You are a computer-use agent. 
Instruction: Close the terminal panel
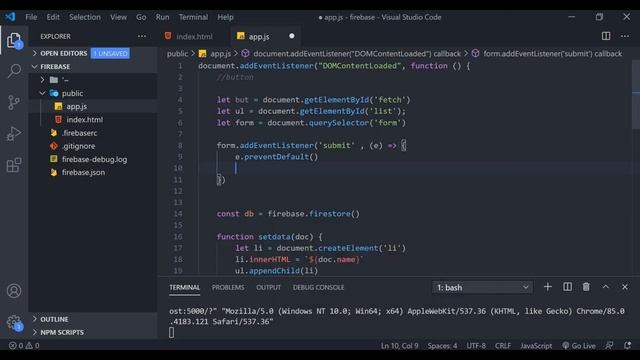(625, 287)
